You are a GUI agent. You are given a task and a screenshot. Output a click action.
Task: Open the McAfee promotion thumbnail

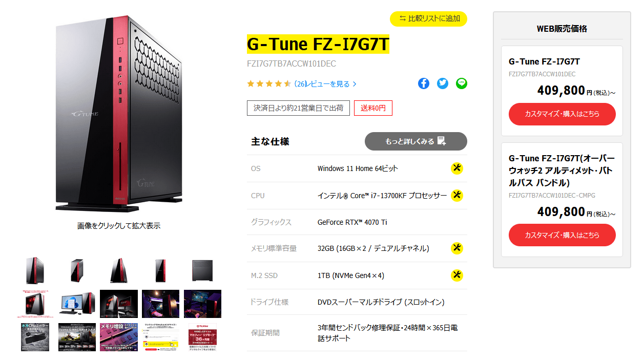203,337
